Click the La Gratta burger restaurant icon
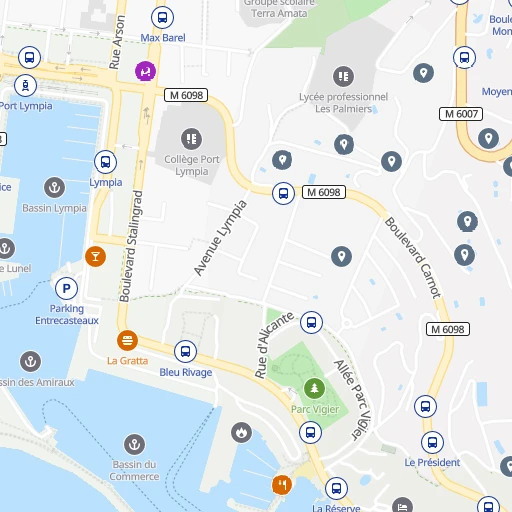 point(127,341)
